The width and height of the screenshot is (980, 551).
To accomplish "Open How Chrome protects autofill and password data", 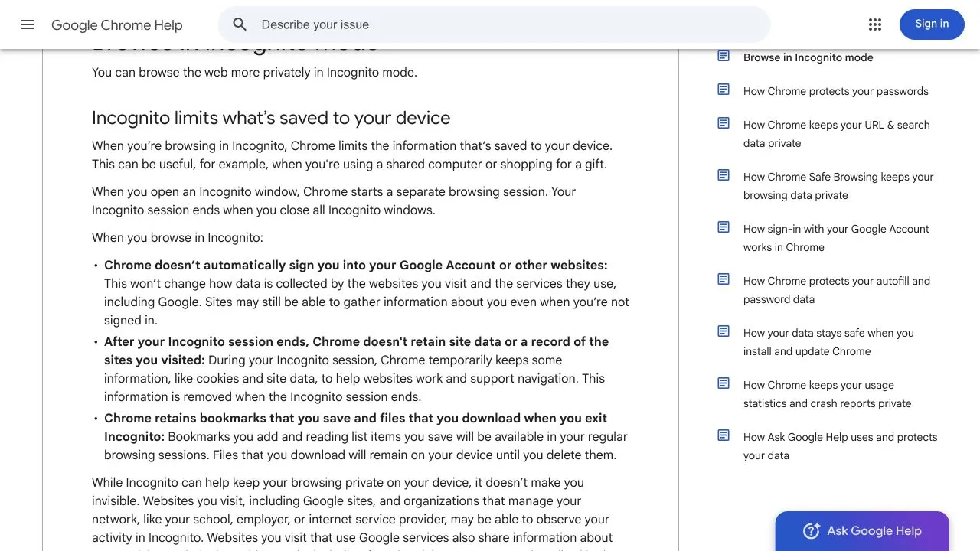I will (837, 290).
